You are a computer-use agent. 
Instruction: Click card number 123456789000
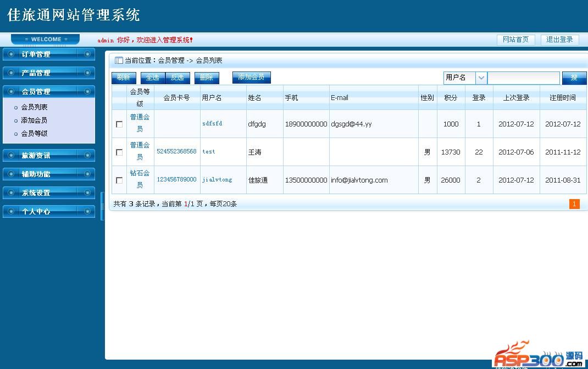(x=176, y=179)
